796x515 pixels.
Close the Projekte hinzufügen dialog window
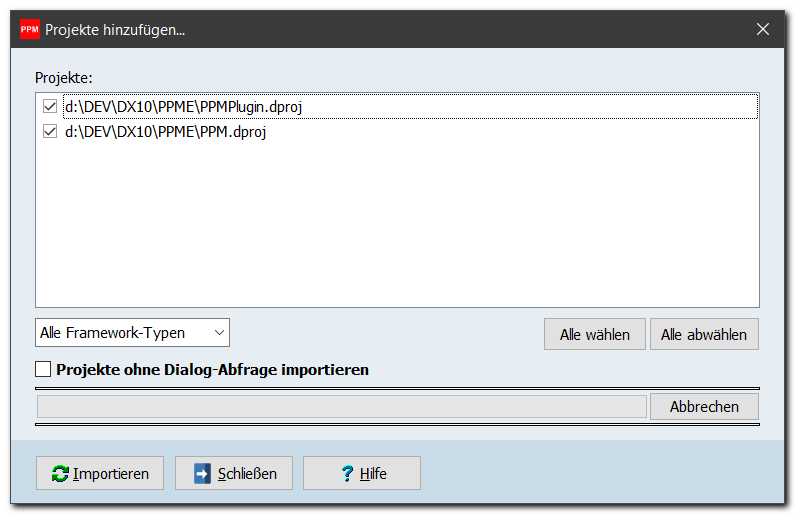click(x=763, y=30)
